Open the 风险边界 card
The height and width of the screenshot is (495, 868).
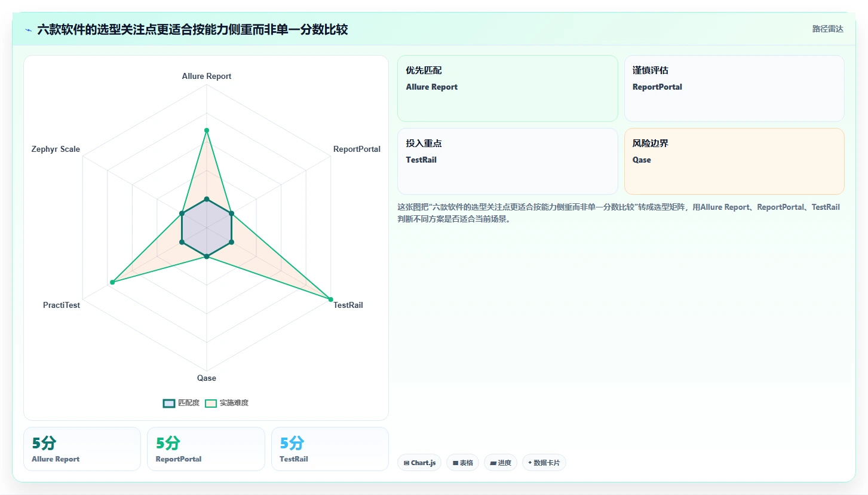pyautogui.click(x=734, y=161)
